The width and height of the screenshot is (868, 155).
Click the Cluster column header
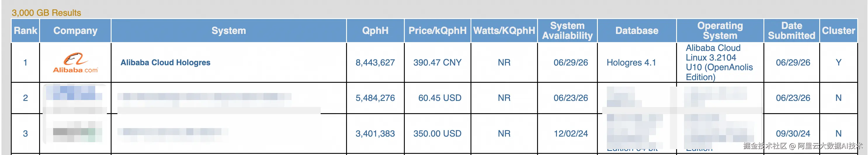point(838,30)
